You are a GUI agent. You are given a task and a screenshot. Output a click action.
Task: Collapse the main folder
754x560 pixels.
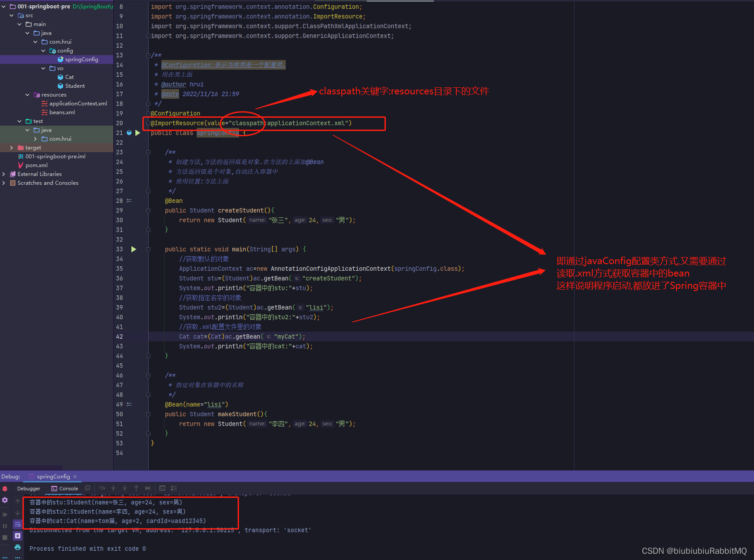pos(19,24)
